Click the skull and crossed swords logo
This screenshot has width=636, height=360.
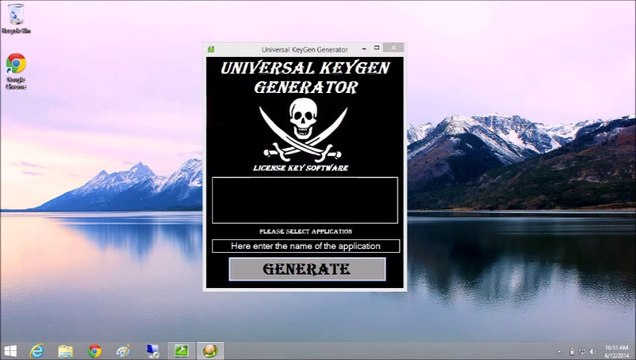303,130
